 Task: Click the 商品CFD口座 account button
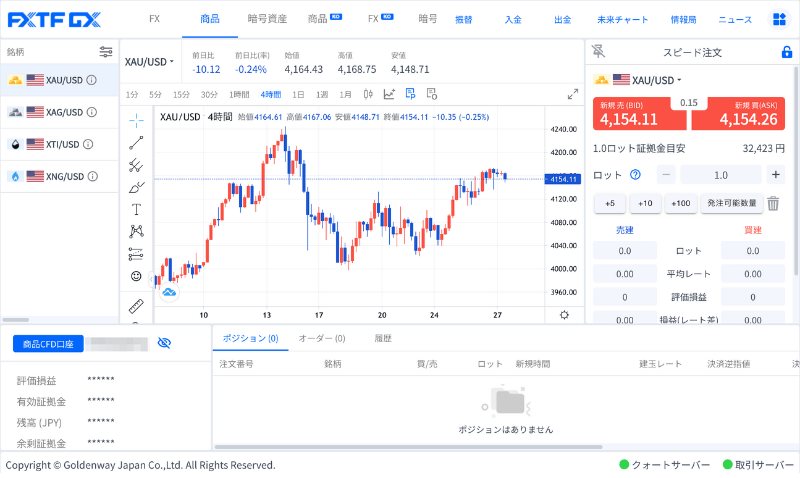(x=48, y=344)
